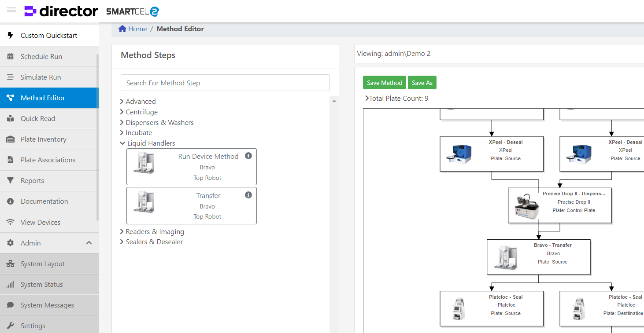Screen dimensions: 644x333
Task: Open Custom Quickstart from the sidebar
Action: [x=49, y=36]
